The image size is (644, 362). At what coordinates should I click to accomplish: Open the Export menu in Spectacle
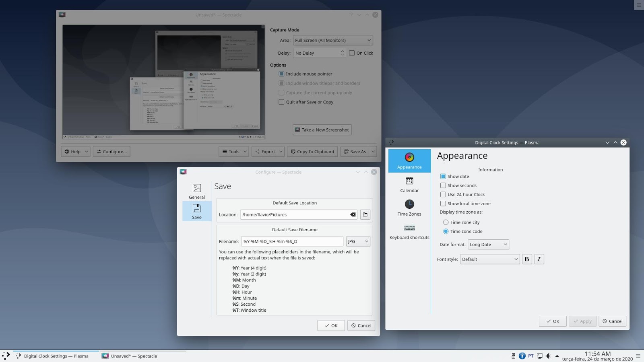click(268, 152)
